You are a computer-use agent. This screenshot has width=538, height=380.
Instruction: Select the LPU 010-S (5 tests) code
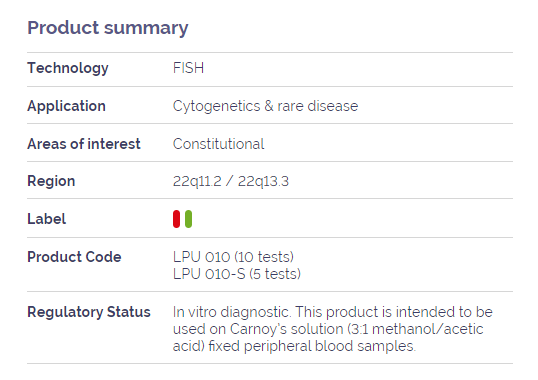coord(237,274)
